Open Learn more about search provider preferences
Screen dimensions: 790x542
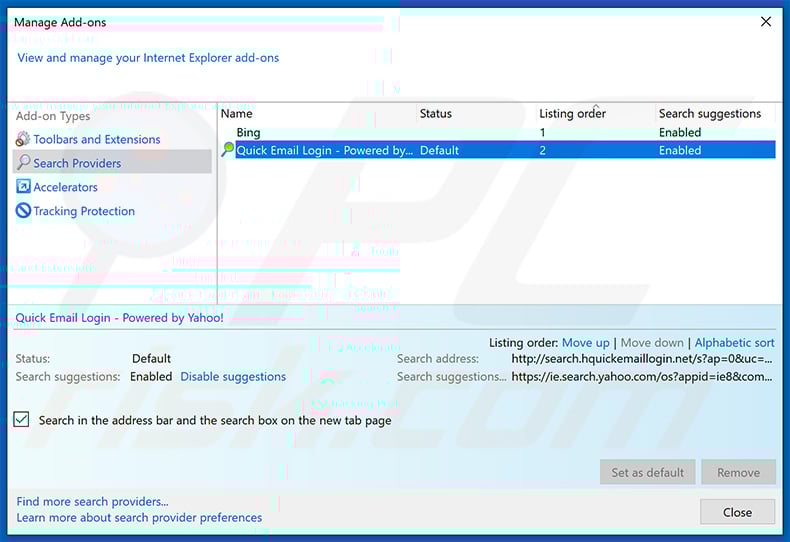pyautogui.click(x=139, y=517)
